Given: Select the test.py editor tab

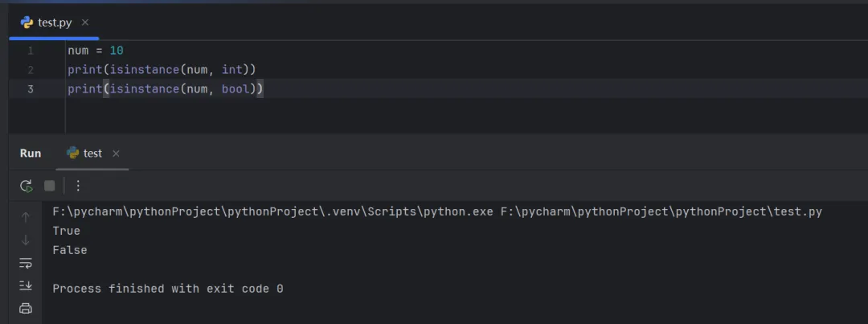Looking at the screenshot, I should point(55,23).
